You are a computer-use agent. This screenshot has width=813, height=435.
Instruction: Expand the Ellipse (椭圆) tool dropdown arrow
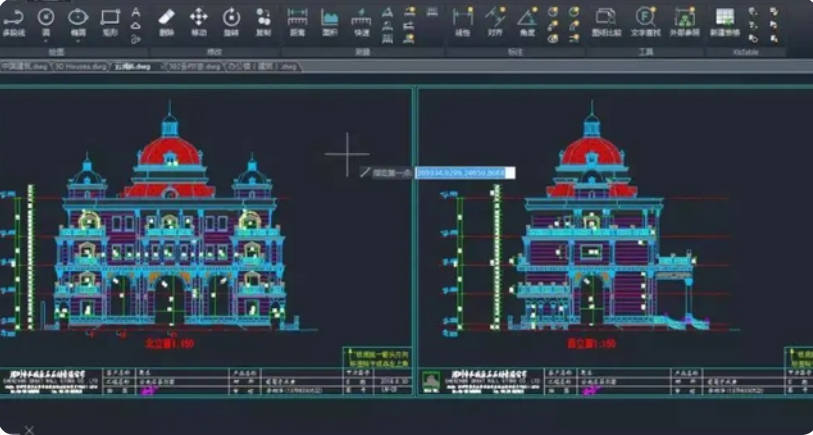pos(78,38)
